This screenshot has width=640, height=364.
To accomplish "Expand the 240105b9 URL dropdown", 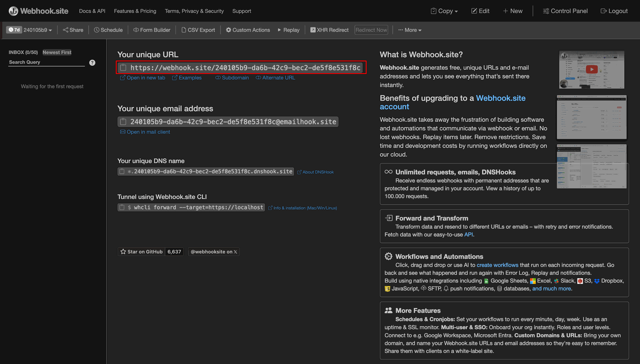I will click(x=38, y=30).
